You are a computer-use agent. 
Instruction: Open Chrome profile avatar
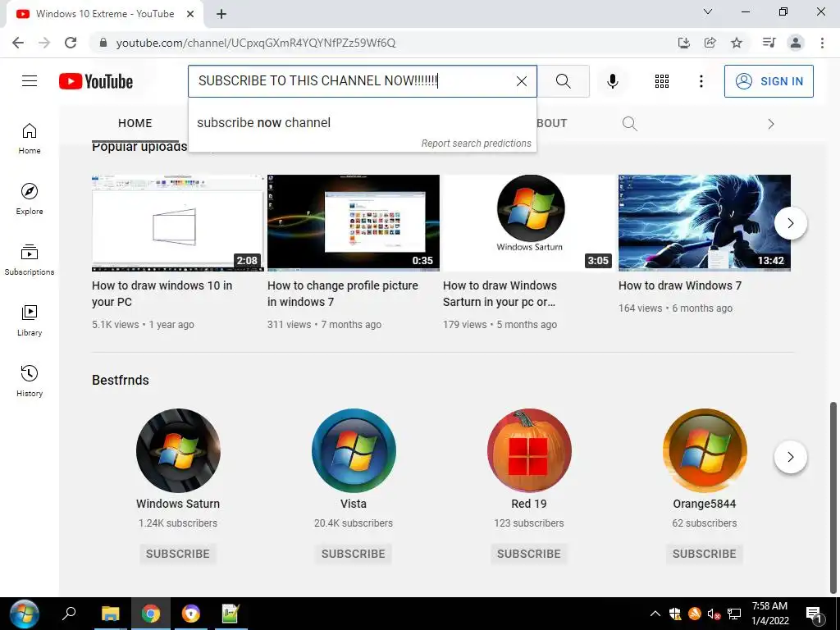click(x=796, y=43)
